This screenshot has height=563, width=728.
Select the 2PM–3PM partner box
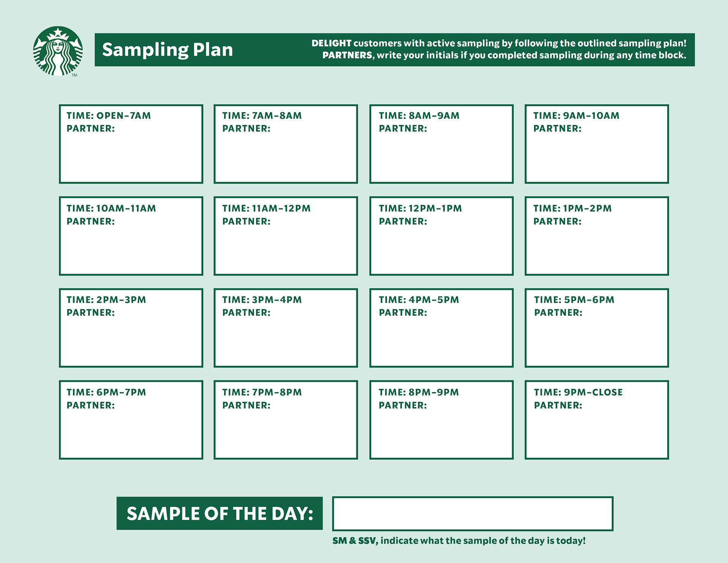coord(131,328)
